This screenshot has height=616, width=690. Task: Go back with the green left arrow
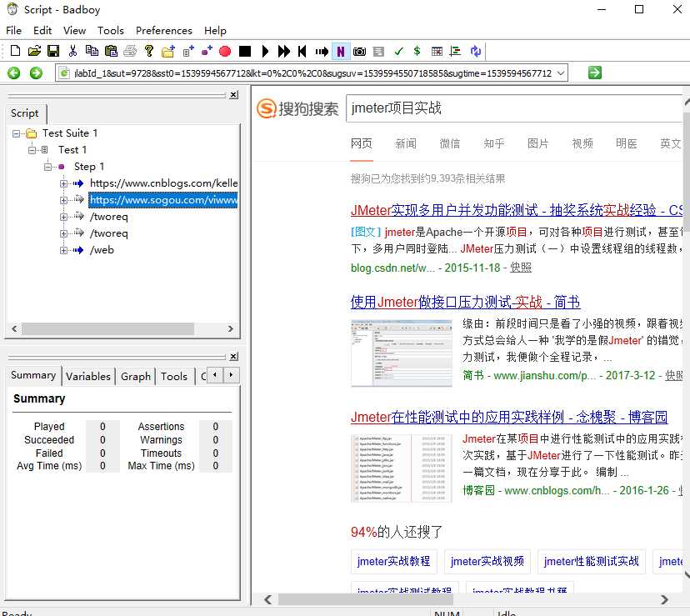(x=13, y=73)
